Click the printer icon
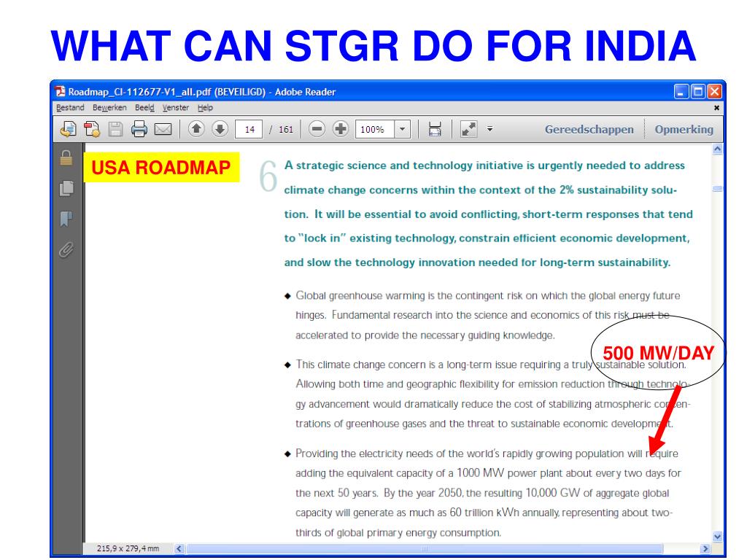747x560 pixels. [139, 129]
